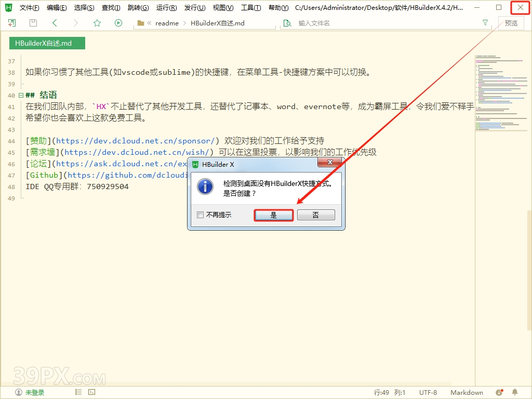
Task: Click the user account icon in status bar
Action: click(x=19, y=392)
